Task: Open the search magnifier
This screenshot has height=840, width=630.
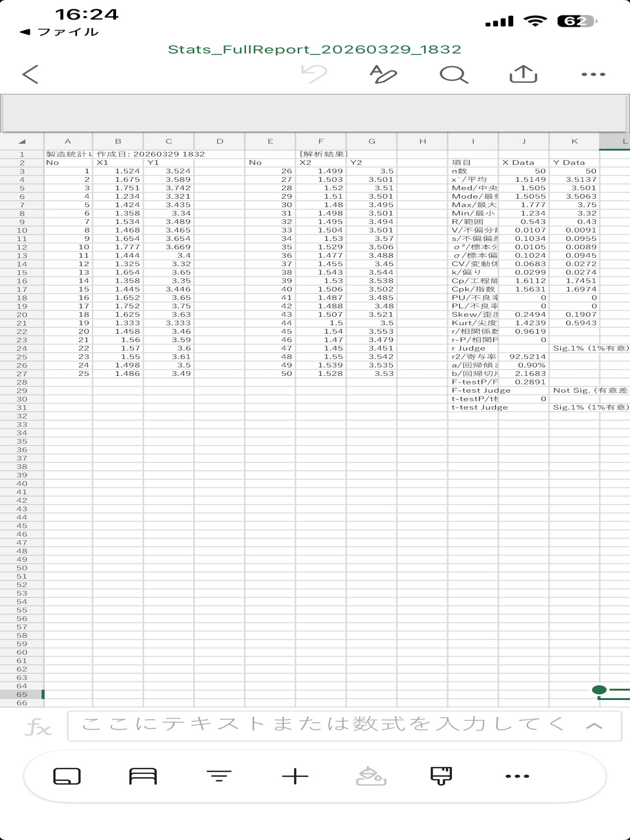Action: (454, 74)
